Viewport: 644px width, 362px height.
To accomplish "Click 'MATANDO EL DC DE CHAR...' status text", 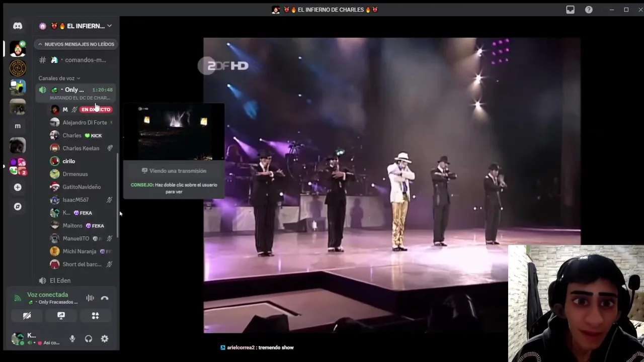I will point(80,98).
